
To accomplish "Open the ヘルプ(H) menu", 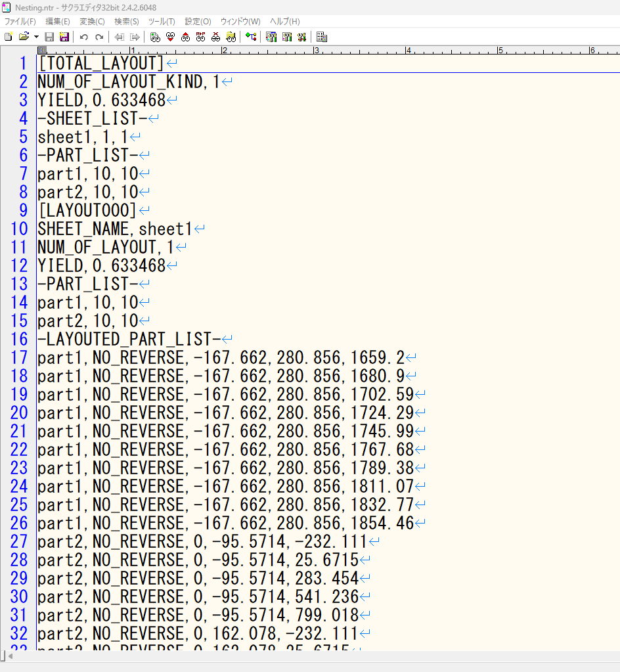I will click(x=285, y=22).
